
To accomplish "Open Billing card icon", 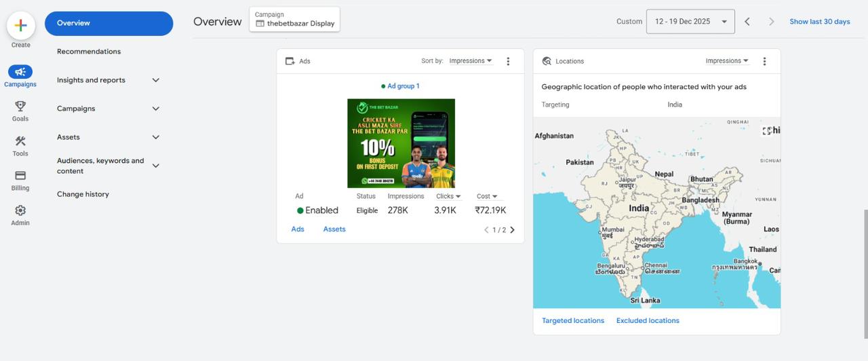I will (20, 176).
